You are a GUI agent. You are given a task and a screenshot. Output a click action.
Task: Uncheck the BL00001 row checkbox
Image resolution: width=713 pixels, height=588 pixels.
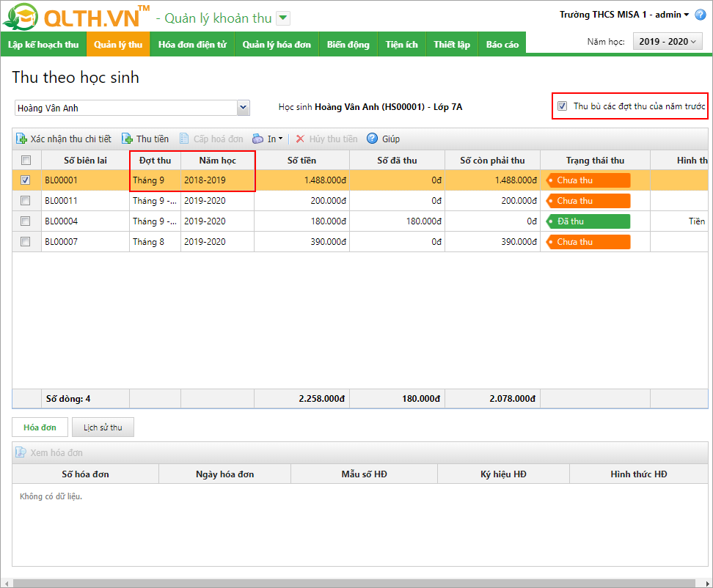26,180
